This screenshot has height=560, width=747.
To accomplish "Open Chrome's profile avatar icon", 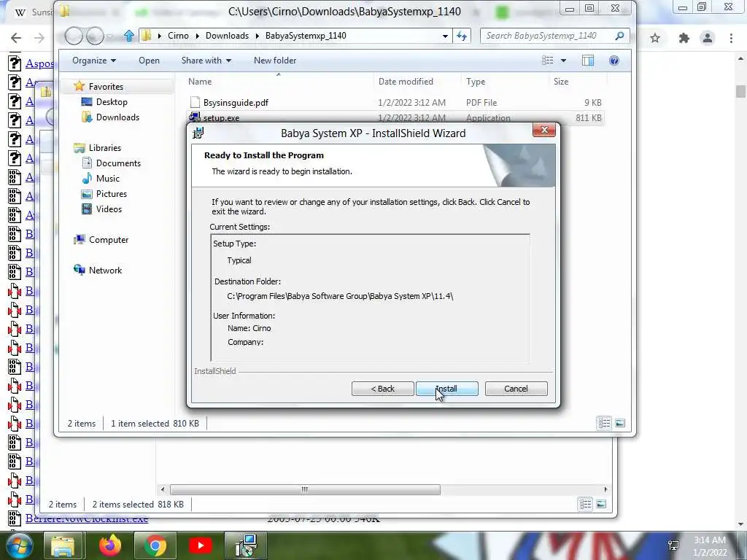I will click(x=708, y=38).
